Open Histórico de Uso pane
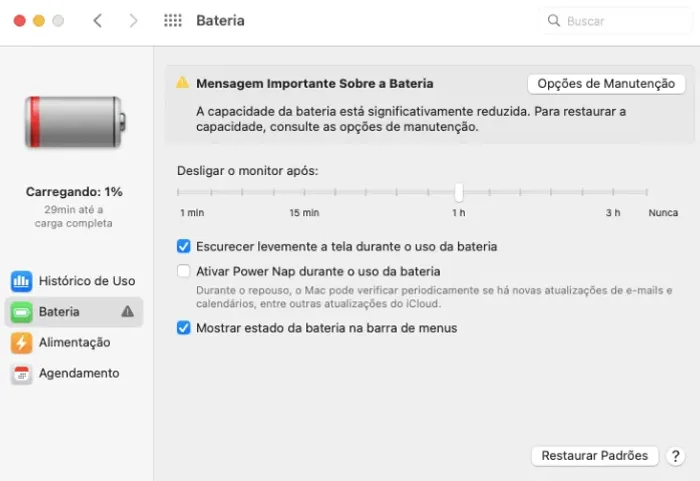This screenshot has width=700, height=481. 74,281
